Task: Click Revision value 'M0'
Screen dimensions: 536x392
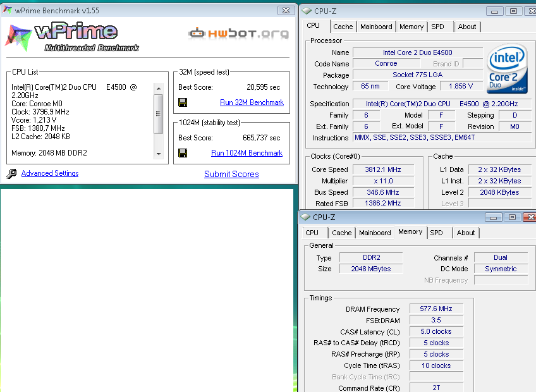Action: coord(515,126)
